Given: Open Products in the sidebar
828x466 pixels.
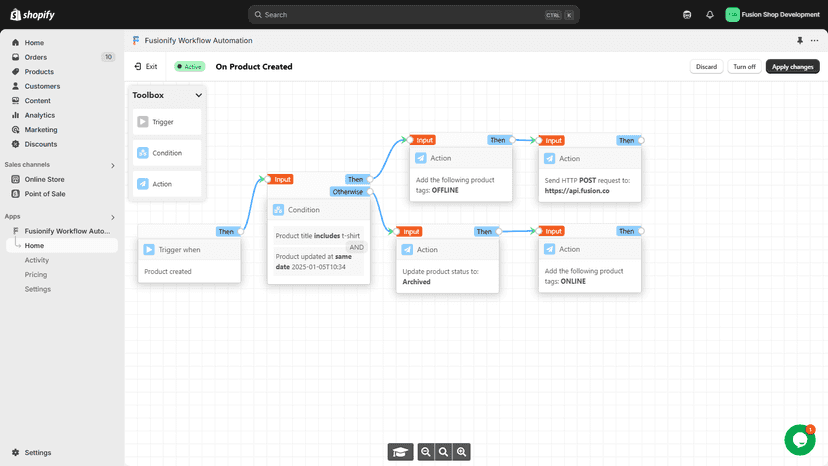Looking at the screenshot, I should (39, 72).
